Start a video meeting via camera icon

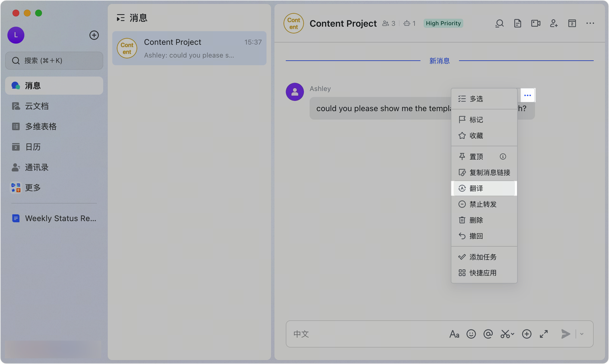(x=536, y=23)
